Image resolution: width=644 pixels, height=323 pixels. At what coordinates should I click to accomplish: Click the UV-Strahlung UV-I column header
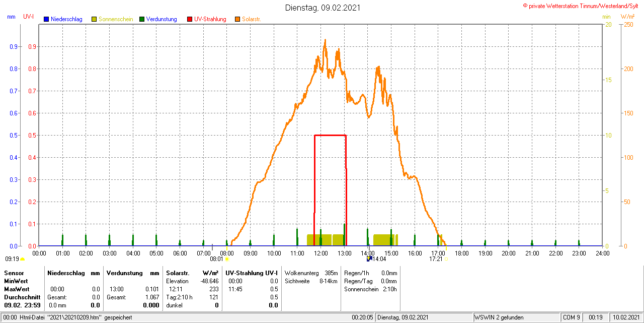pyautogui.click(x=252, y=273)
